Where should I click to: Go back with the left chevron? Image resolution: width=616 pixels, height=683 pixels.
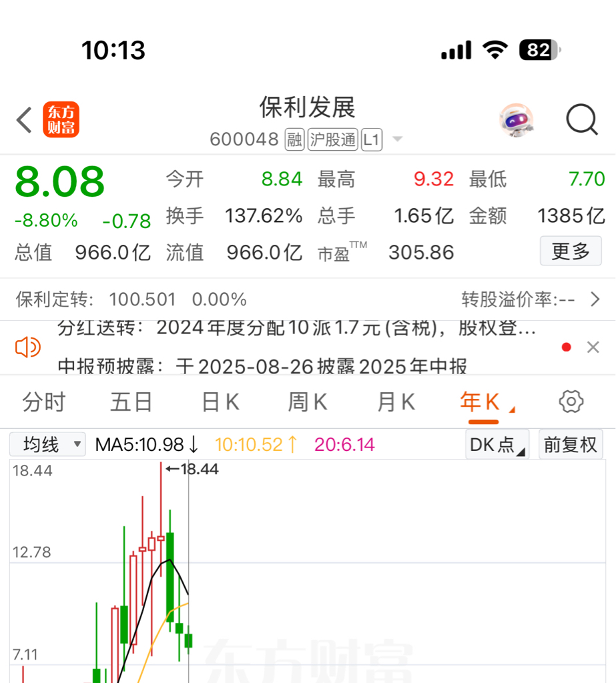24,120
